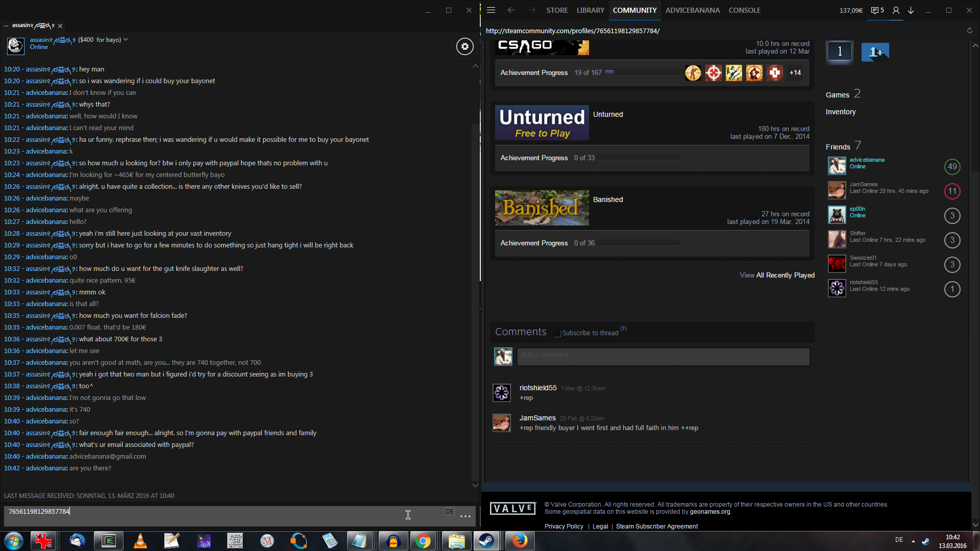Screen dimensions: 980x551
Task: Open the friends list person icon
Action: click(896, 10)
